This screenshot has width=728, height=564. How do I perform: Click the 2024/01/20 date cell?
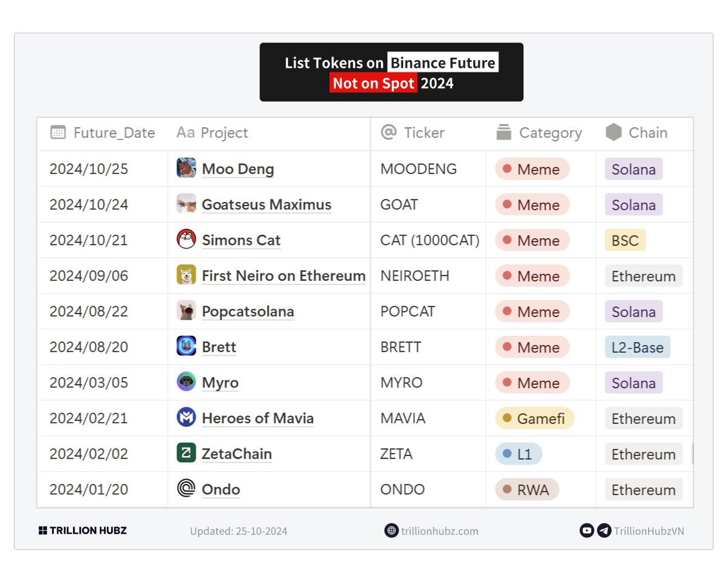pyautogui.click(x=104, y=489)
